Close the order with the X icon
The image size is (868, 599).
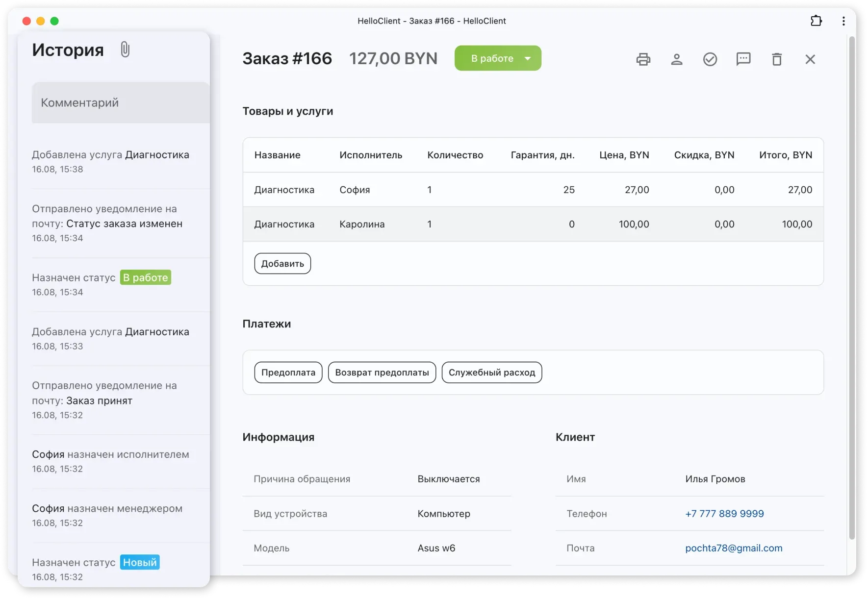[810, 59]
